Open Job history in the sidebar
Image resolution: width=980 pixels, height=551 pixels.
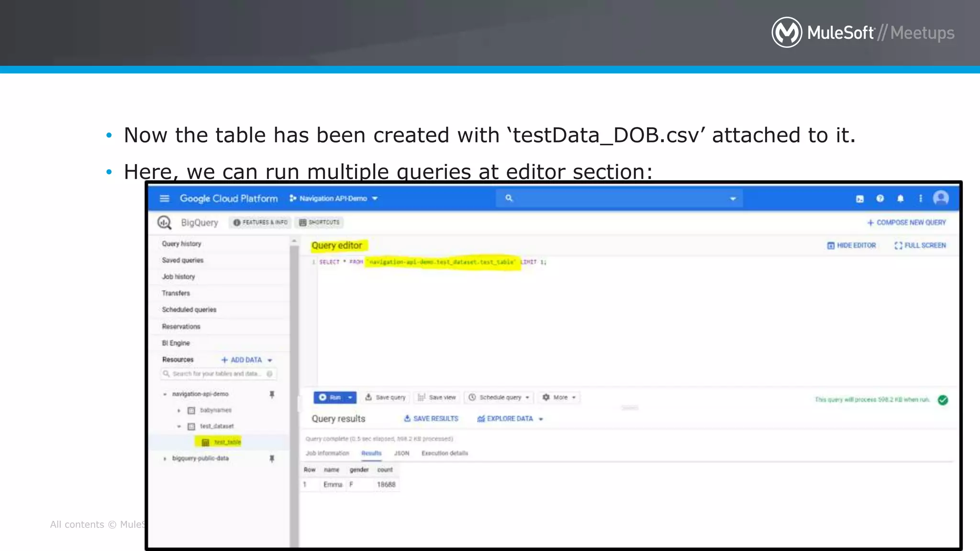[178, 277]
